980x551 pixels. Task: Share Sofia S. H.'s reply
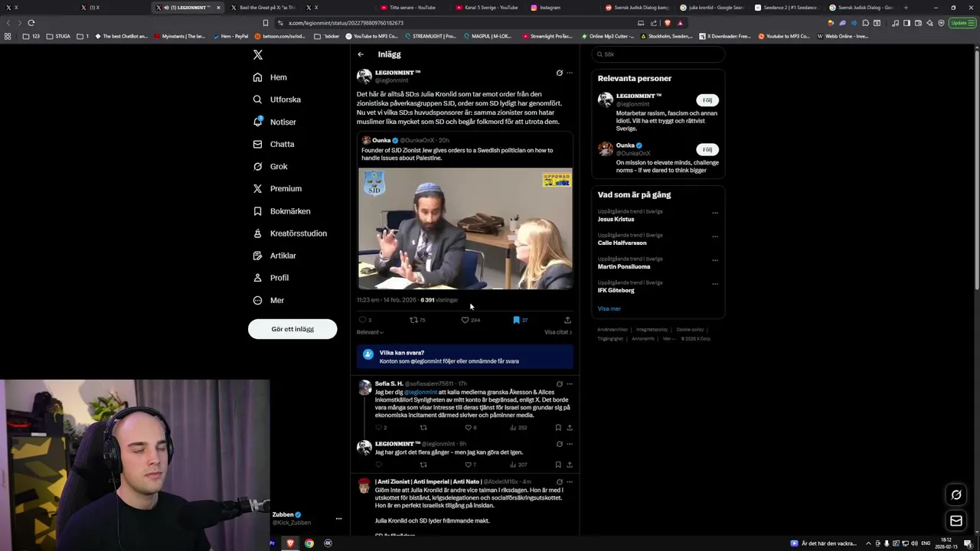tap(569, 428)
